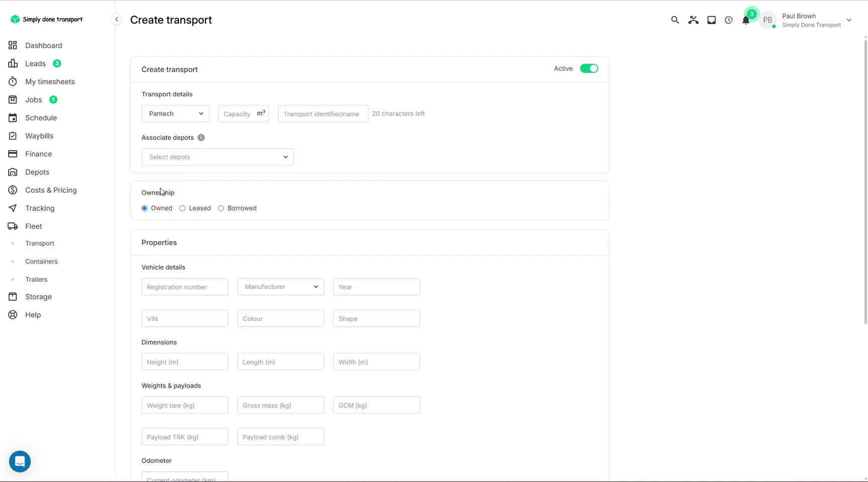This screenshot has width=868, height=482.
Task: Click the page vertical scrollbar
Action: click(865, 181)
